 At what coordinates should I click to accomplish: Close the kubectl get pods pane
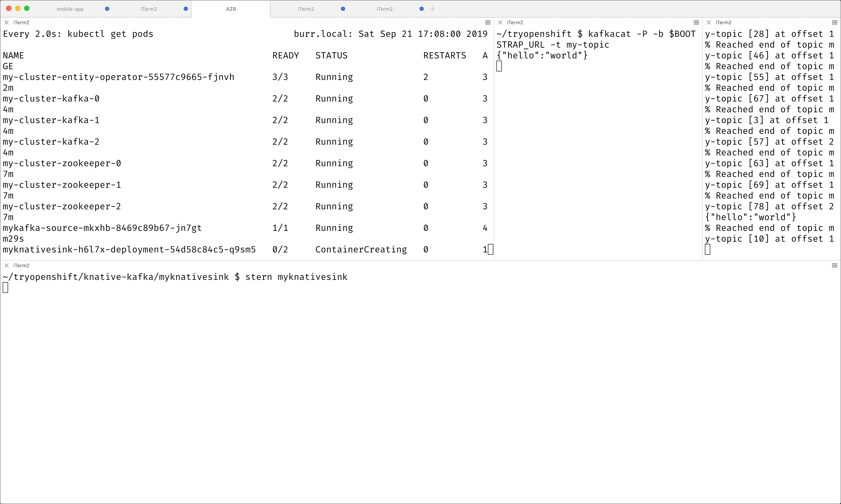tap(7, 22)
